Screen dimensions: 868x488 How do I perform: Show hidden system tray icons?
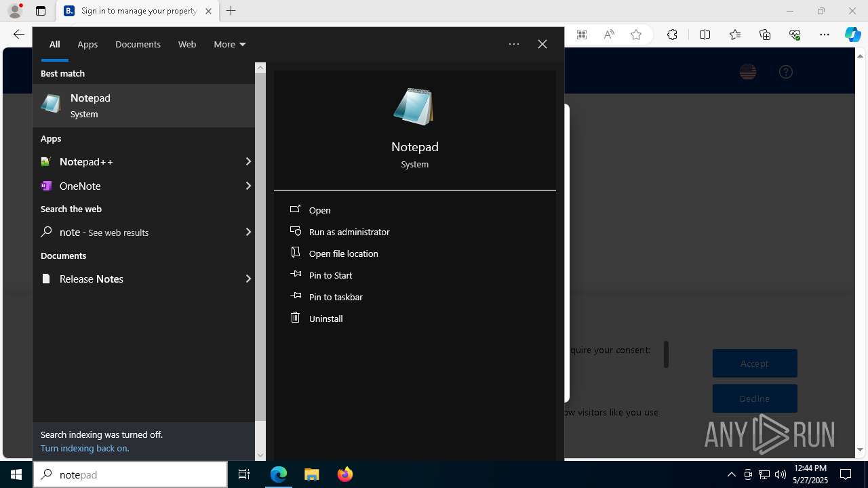click(731, 474)
